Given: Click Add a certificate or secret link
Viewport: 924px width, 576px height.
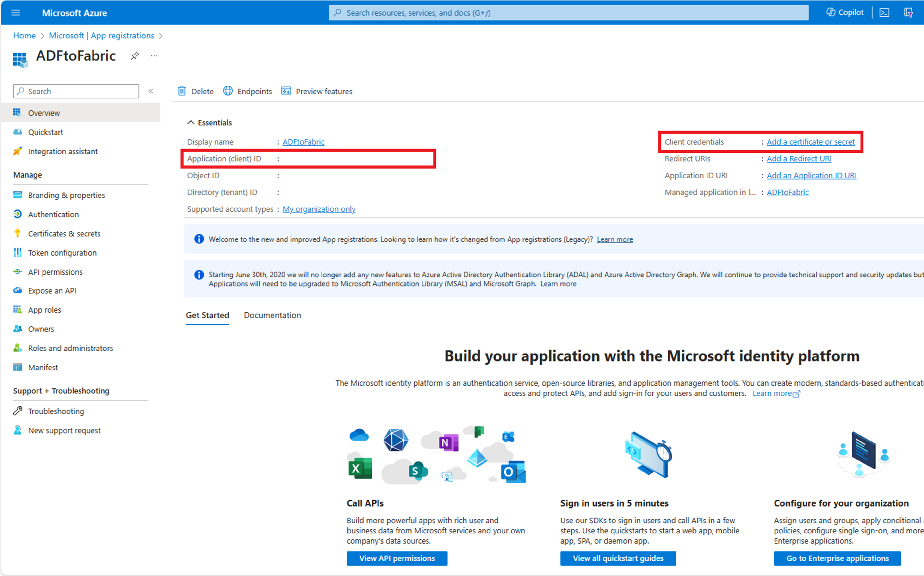Looking at the screenshot, I should pyautogui.click(x=811, y=142).
